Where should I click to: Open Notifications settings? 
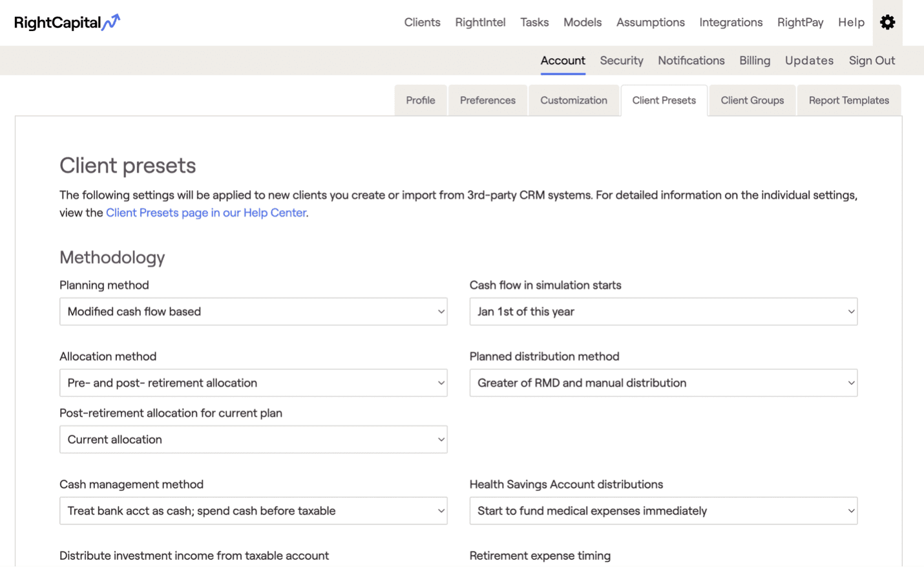point(691,61)
